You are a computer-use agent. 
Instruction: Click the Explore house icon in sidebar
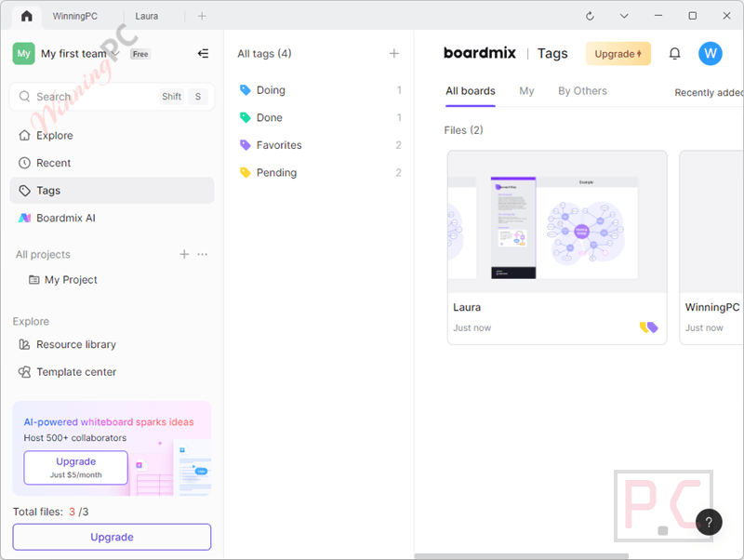pyautogui.click(x=24, y=136)
